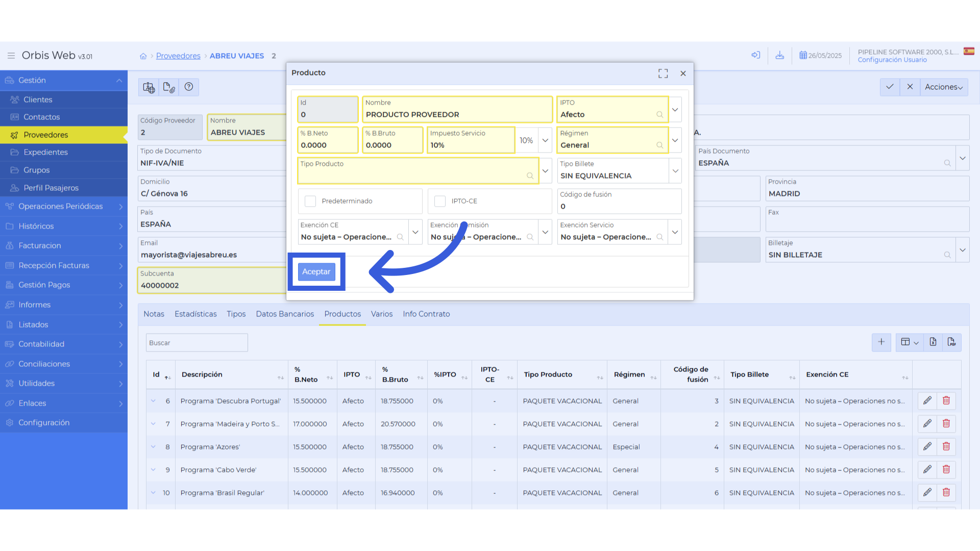Screen dimensions: 980x551
Task: Search icon in the Régimen field
Action: click(659, 145)
